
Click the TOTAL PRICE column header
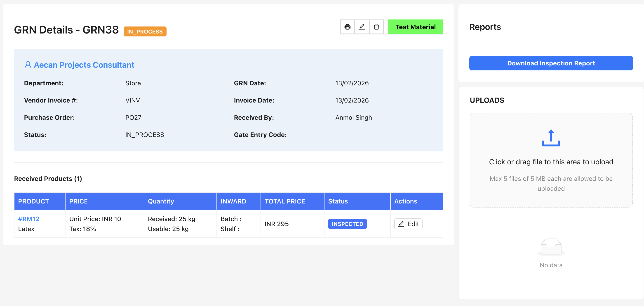pos(285,201)
